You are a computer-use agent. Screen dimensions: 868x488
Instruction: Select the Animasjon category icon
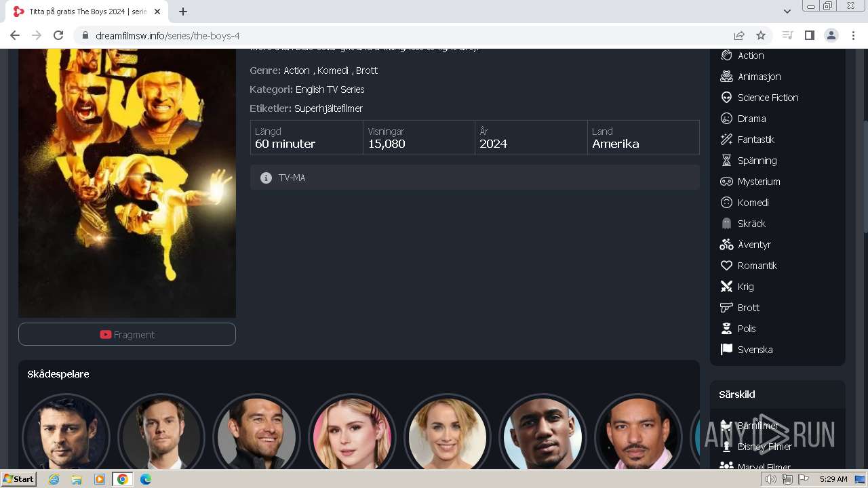coord(726,77)
